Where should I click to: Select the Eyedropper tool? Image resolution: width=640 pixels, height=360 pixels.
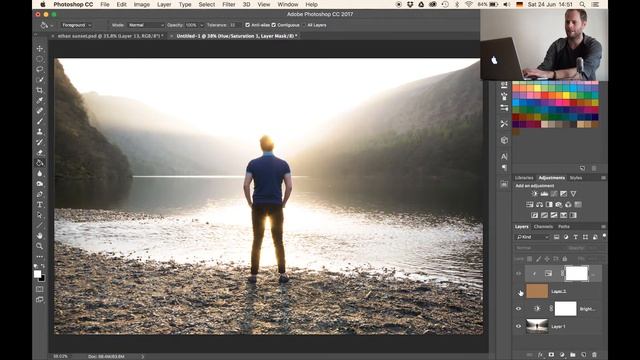click(40, 100)
